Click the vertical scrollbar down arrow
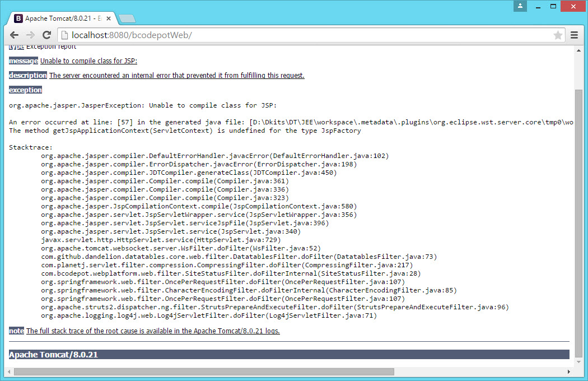 click(x=578, y=363)
